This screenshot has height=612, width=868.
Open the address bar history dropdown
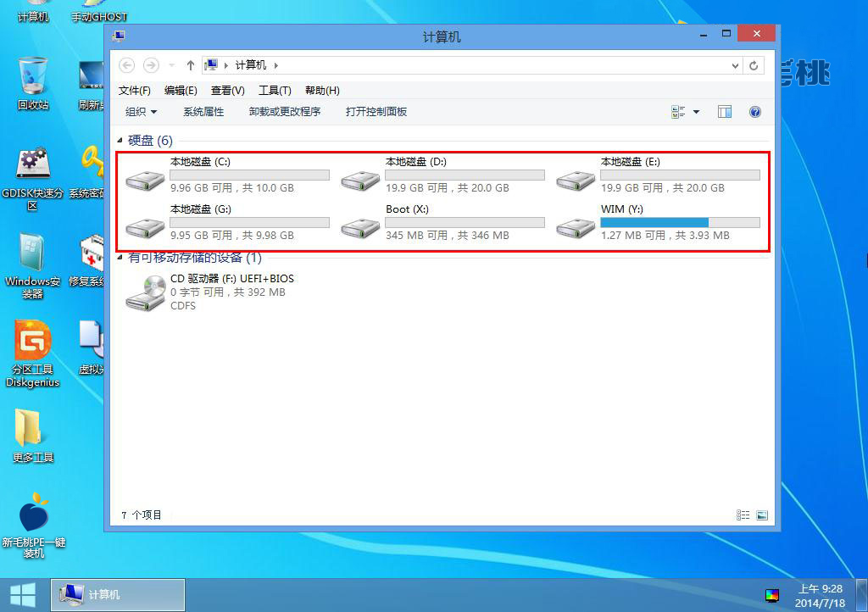click(735, 66)
